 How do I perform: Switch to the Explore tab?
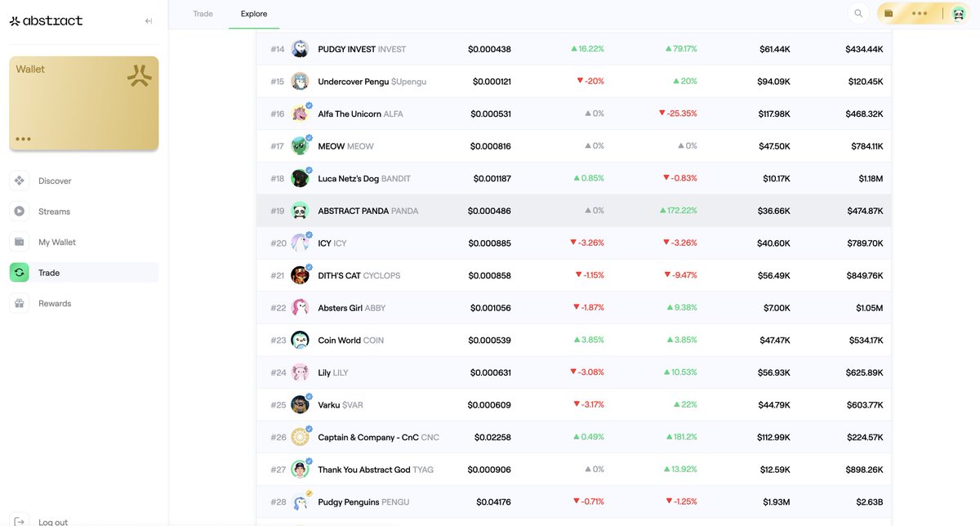point(254,14)
